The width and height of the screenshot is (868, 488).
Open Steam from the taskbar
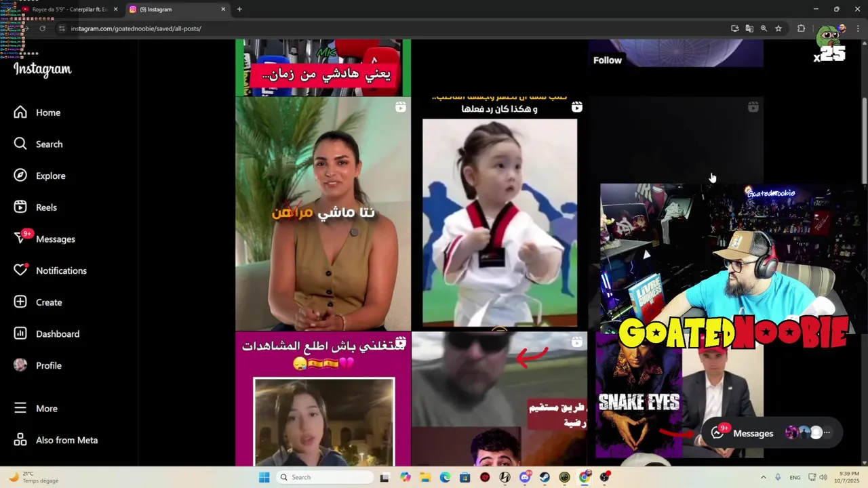545,477
